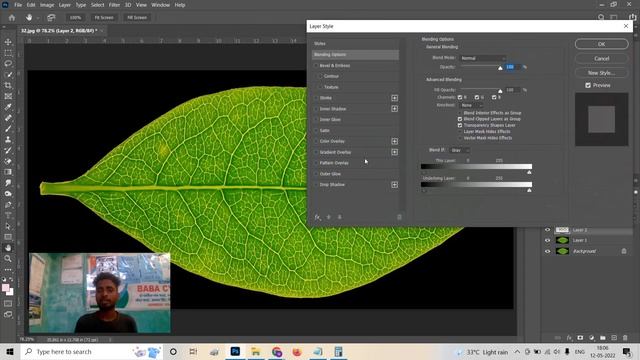Add another Stroke effect with plus button
This screenshot has width=640, height=360.
point(394,98)
